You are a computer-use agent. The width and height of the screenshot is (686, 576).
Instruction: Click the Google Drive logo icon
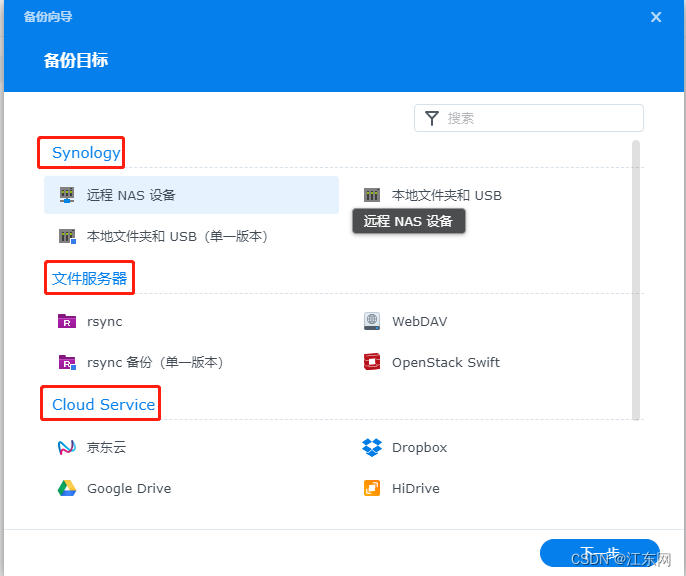pos(67,488)
